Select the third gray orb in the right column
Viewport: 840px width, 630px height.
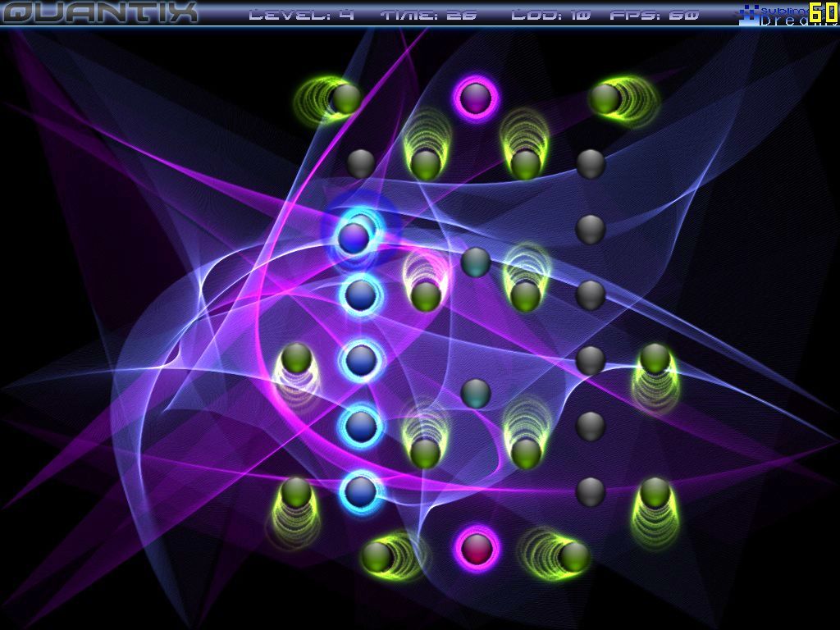click(x=591, y=295)
